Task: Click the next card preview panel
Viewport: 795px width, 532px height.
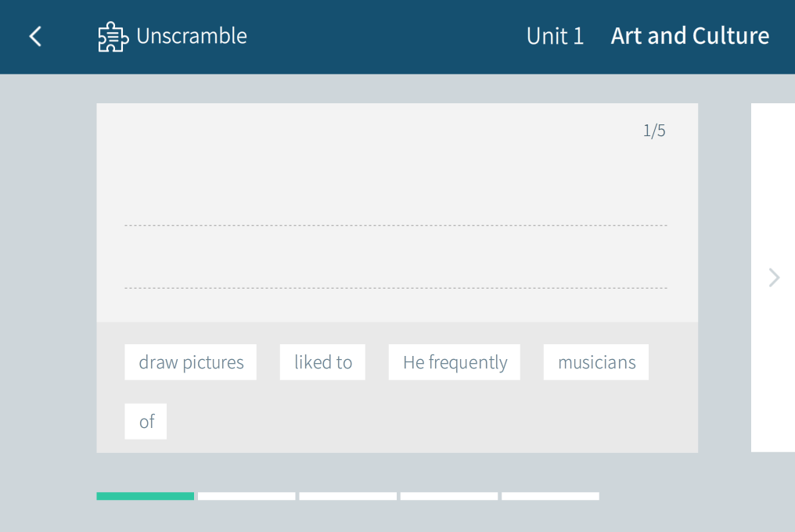Action: pos(773,196)
